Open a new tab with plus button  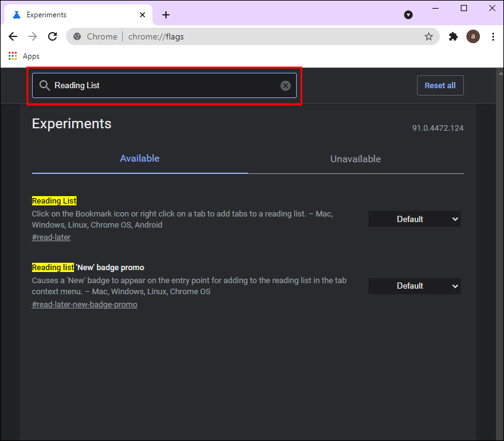click(x=166, y=15)
